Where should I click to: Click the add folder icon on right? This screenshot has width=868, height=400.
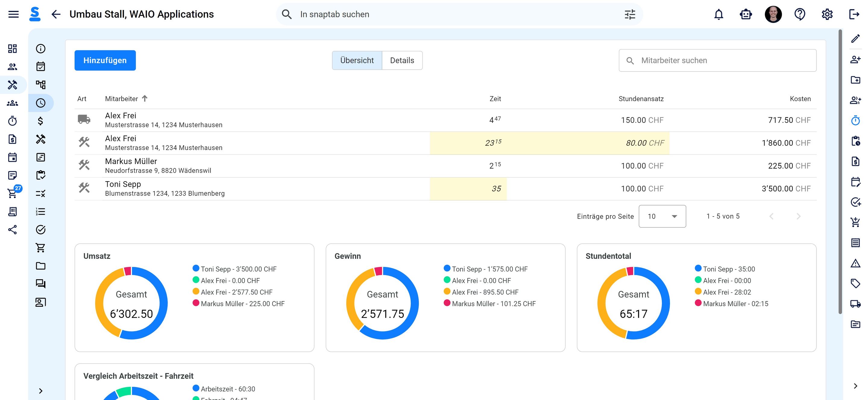pos(855,80)
